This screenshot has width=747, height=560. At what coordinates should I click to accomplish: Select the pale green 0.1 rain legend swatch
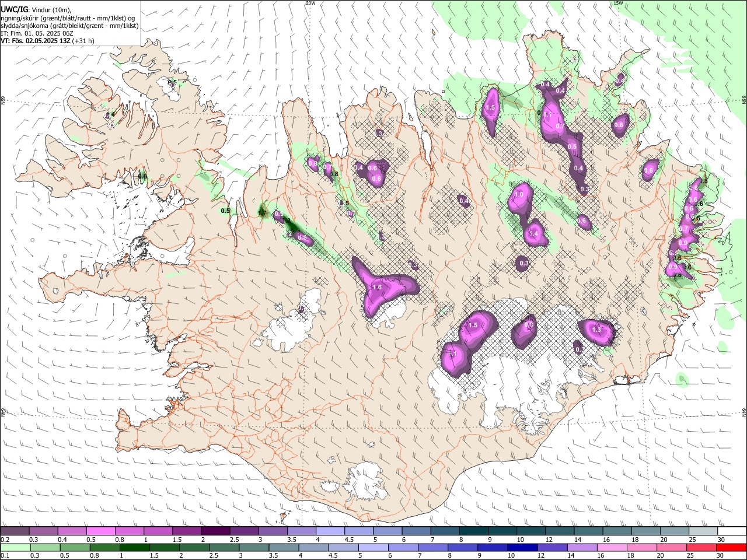tap(15, 547)
